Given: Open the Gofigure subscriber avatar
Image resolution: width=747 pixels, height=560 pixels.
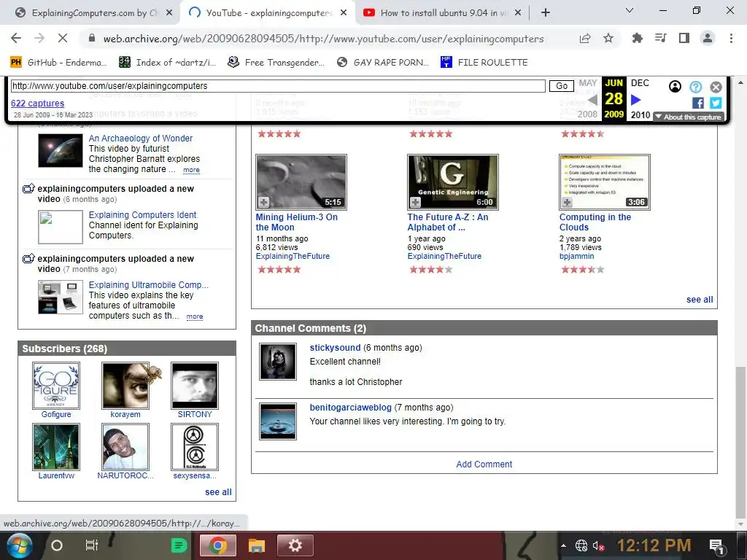Looking at the screenshot, I should point(56,386).
